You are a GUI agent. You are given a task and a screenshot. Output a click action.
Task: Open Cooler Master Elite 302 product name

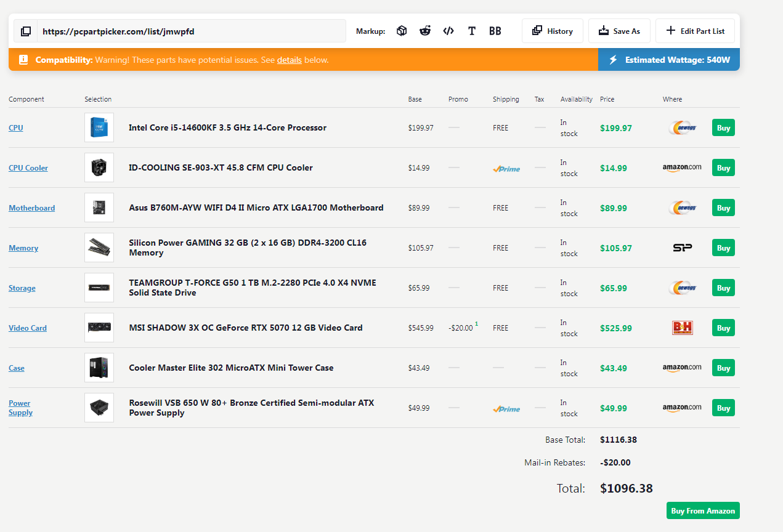pyautogui.click(x=231, y=368)
